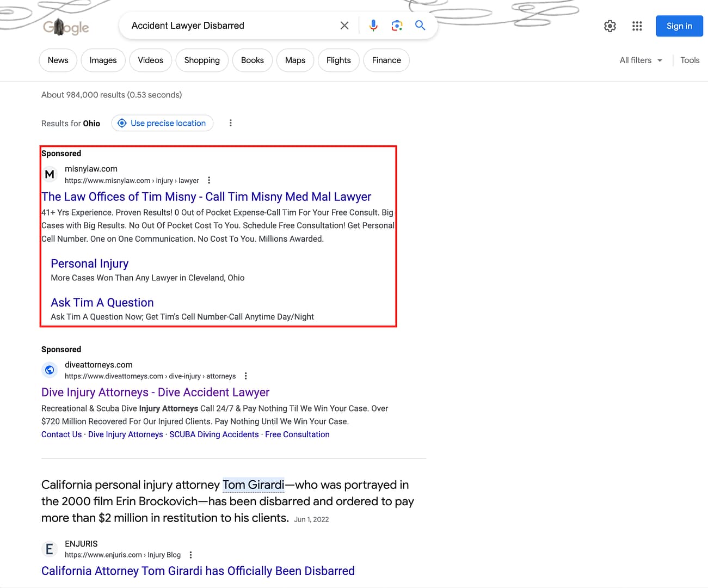
Task: Click the highlighted Tom Girardi link in snippet
Action: tap(254, 485)
